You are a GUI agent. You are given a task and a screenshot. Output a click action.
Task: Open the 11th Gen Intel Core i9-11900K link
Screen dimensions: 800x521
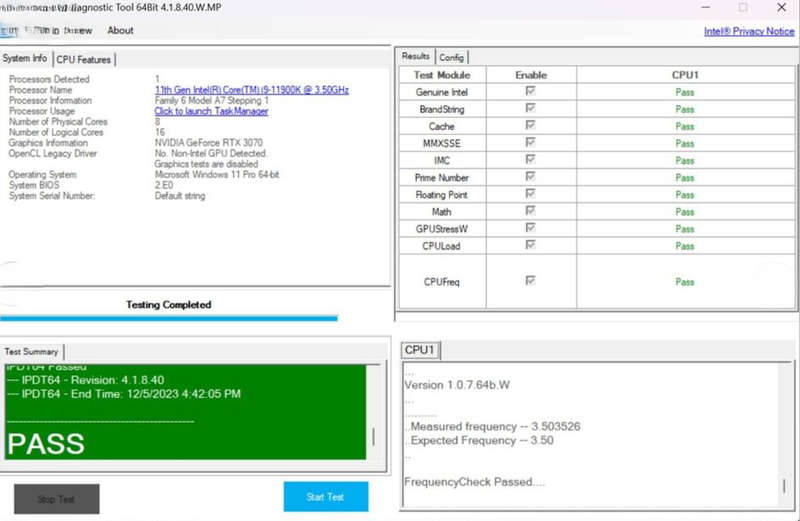coord(252,90)
